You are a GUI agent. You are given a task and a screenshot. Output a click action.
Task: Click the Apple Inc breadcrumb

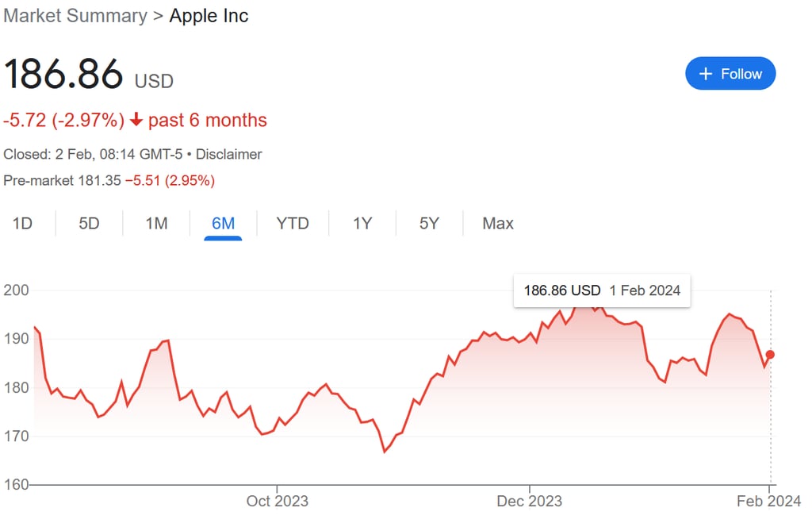click(209, 16)
